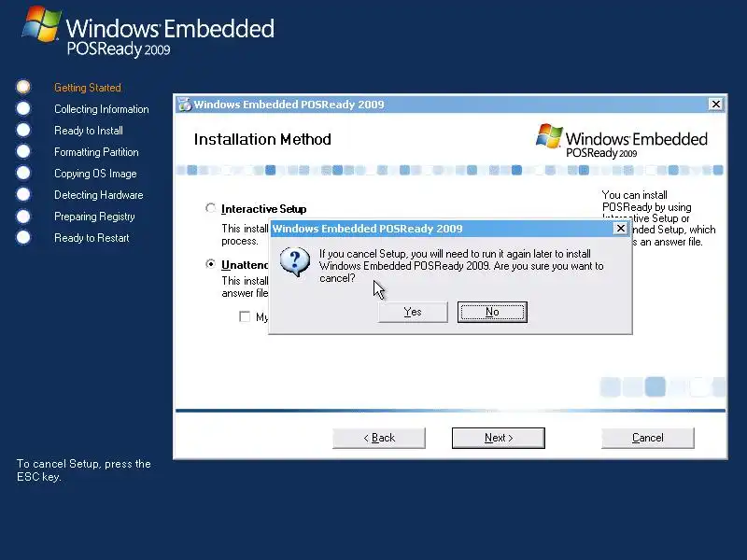Click the question mark icon in dialog
This screenshot has width=747, height=560.
click(x=295, y=261)
